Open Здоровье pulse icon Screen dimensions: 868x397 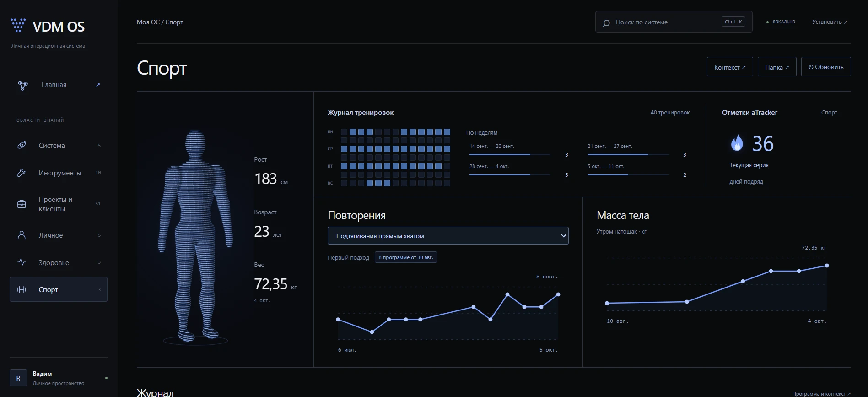(x=22, y=262)
